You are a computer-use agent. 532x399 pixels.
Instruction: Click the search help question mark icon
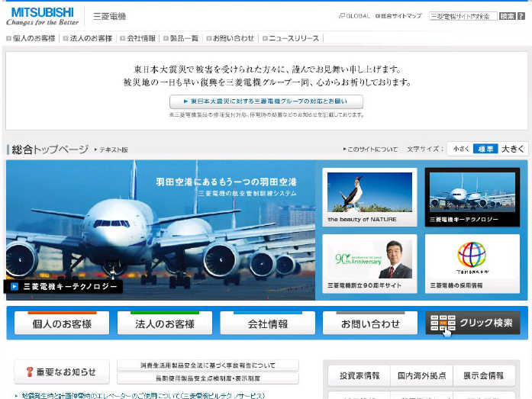tap(521, 16)
